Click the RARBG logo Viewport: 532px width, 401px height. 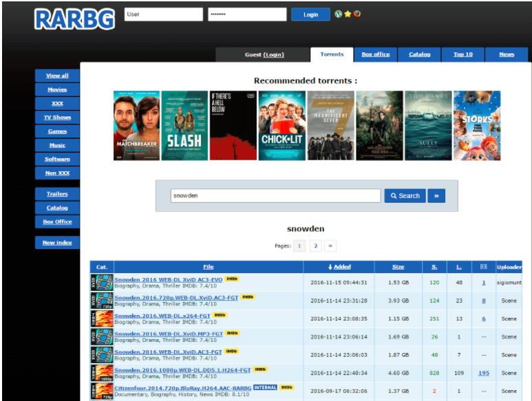click(x=74, y=19)
